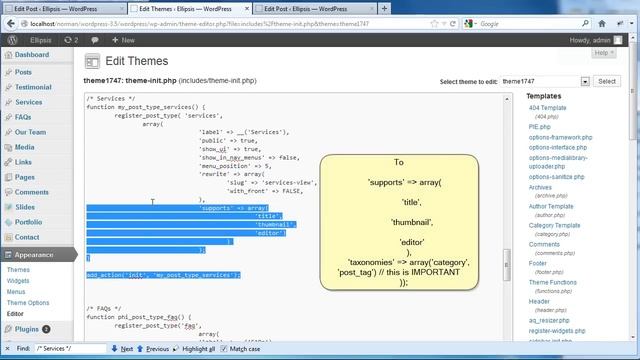Click the Media icon in sidebar
Screen dimensions: 640x360
(8, 147)
